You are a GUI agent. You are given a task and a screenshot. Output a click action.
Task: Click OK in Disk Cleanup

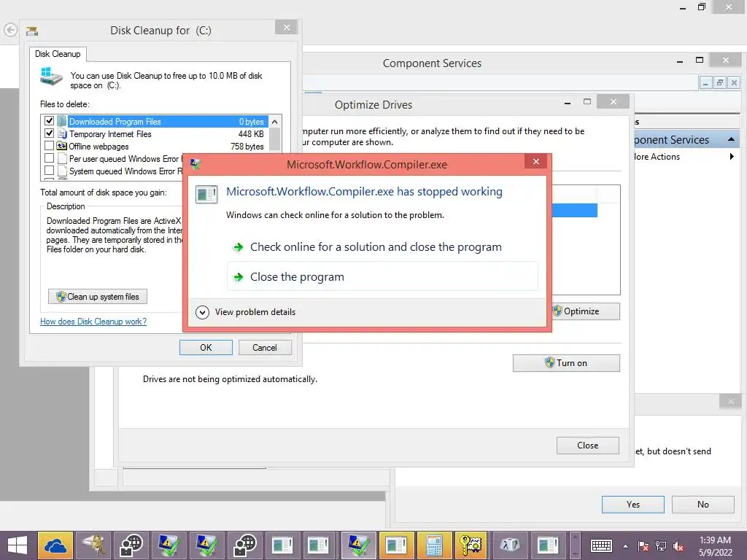click(x=206, y=348)
